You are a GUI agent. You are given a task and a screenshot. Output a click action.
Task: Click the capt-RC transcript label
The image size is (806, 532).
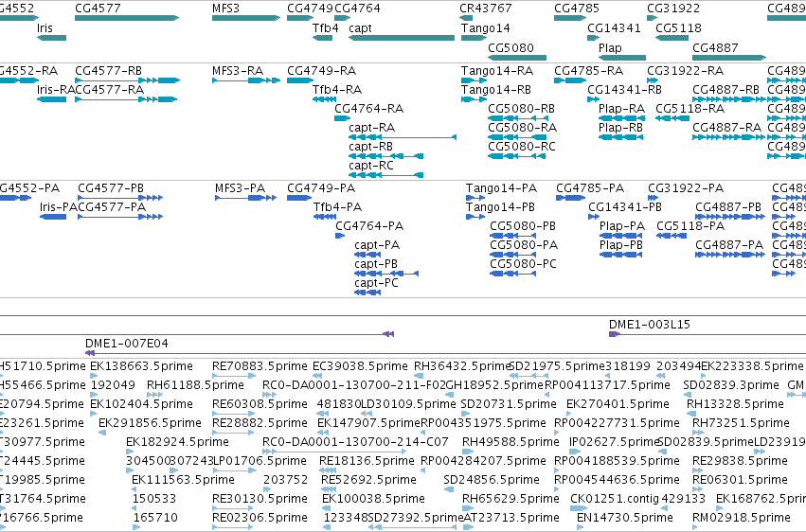click(371, 166)
